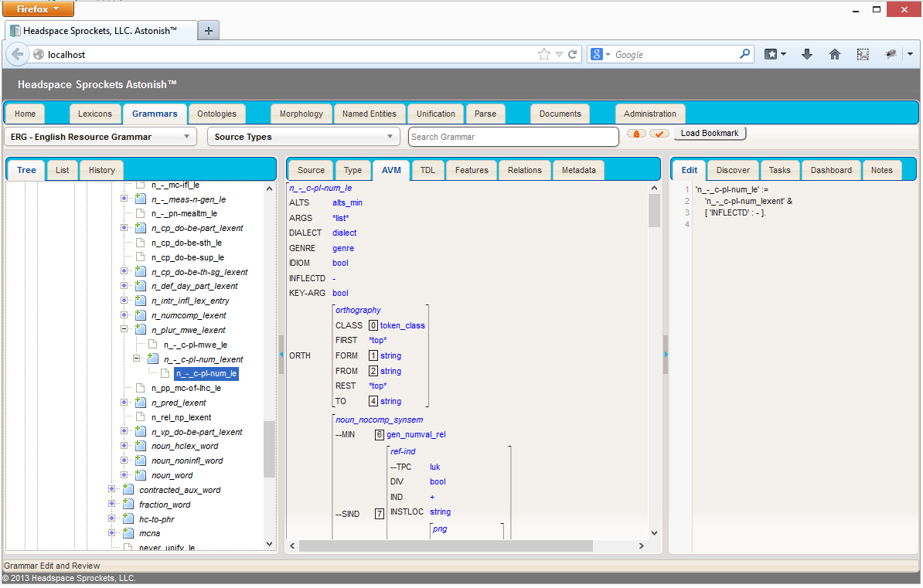Click the orange checkmark icon button
Viewport: 923px width, 588px height.
click(659, 134)
